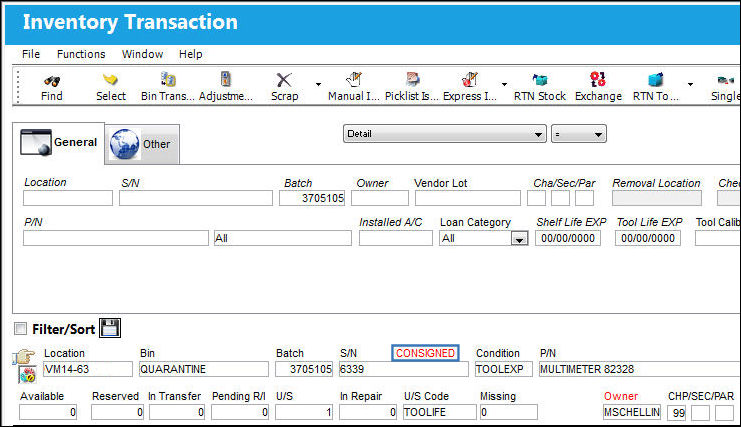The height and width of the screenshot is (427, 741).
Task: Expand the Scrap dropdown arrow
Action: coord(318,85)
